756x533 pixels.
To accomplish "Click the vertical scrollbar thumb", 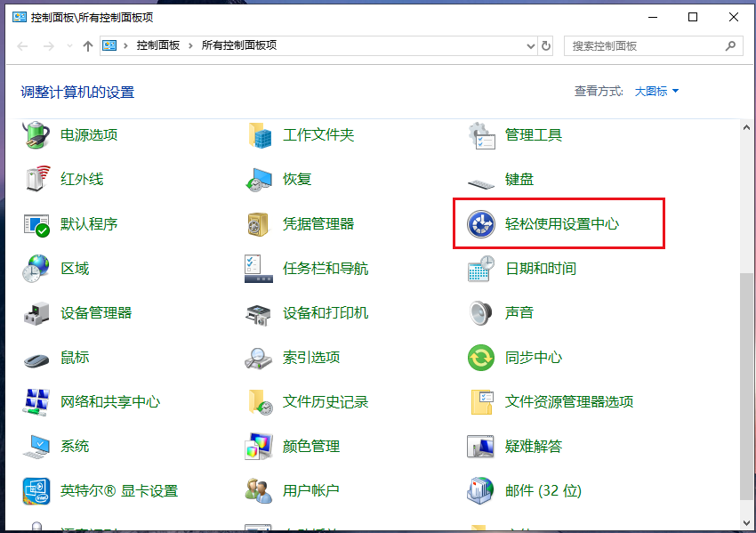I will coord(746,386).
